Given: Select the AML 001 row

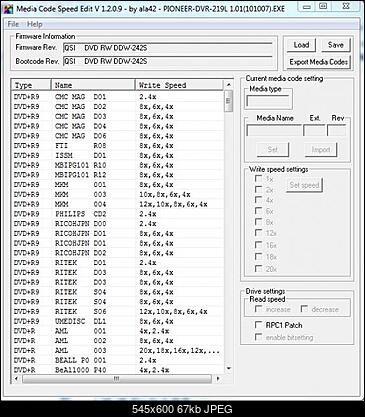Looking at the screenshot, I should [x=118, y=331].
